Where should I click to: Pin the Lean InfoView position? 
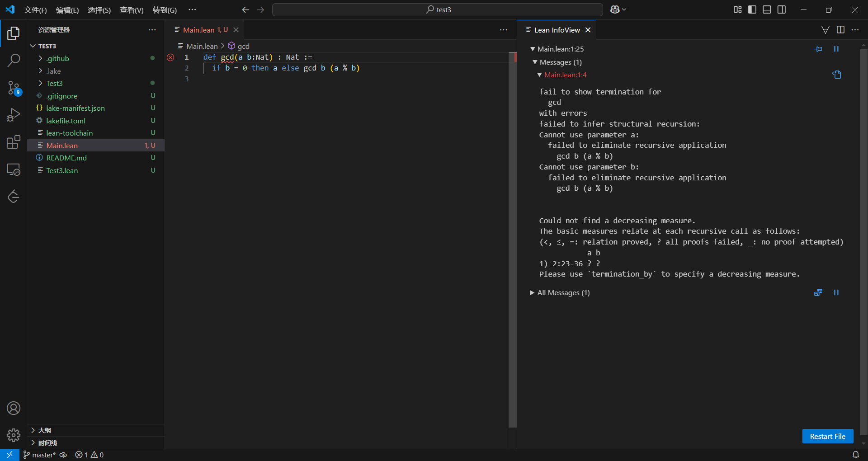[x=818, y=49]
